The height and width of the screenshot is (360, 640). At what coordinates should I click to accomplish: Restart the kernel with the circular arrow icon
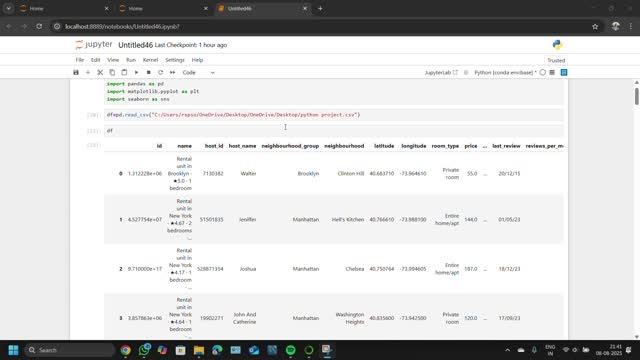(160, 72)
